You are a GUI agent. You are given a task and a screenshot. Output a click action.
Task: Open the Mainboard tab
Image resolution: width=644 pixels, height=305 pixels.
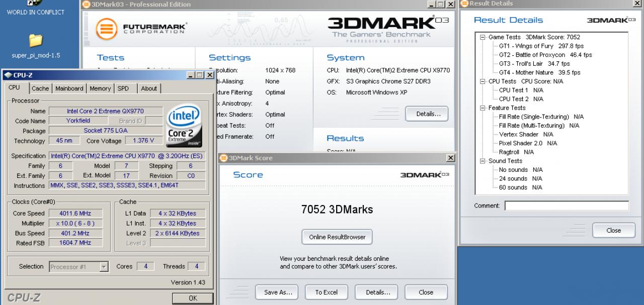pos(69,88)
